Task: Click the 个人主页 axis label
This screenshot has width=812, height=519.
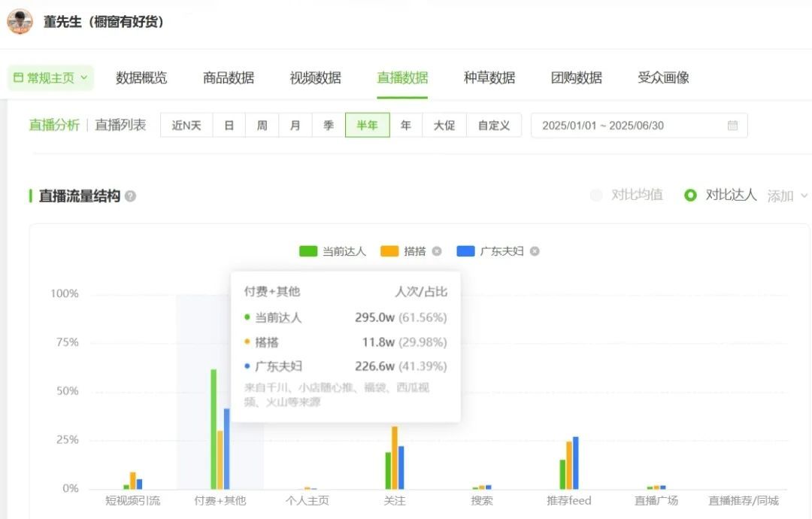Action: (x=307, y=501)
